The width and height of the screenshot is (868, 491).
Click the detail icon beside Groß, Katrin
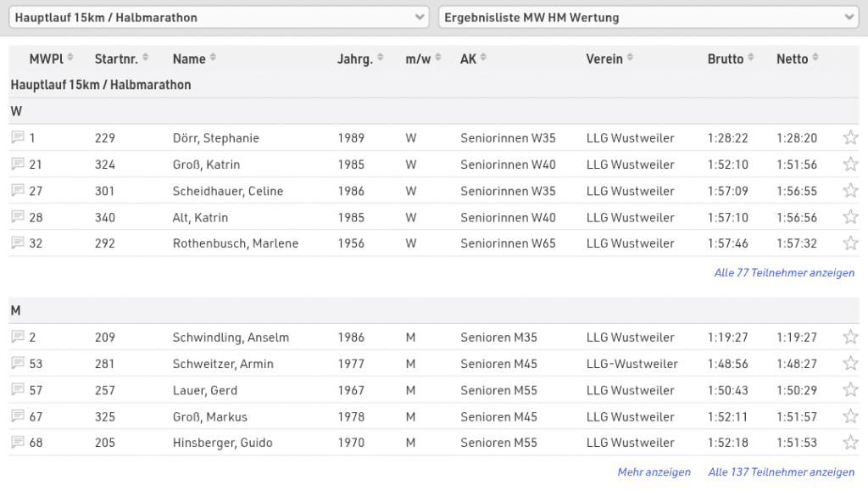[x=17, y=164]
